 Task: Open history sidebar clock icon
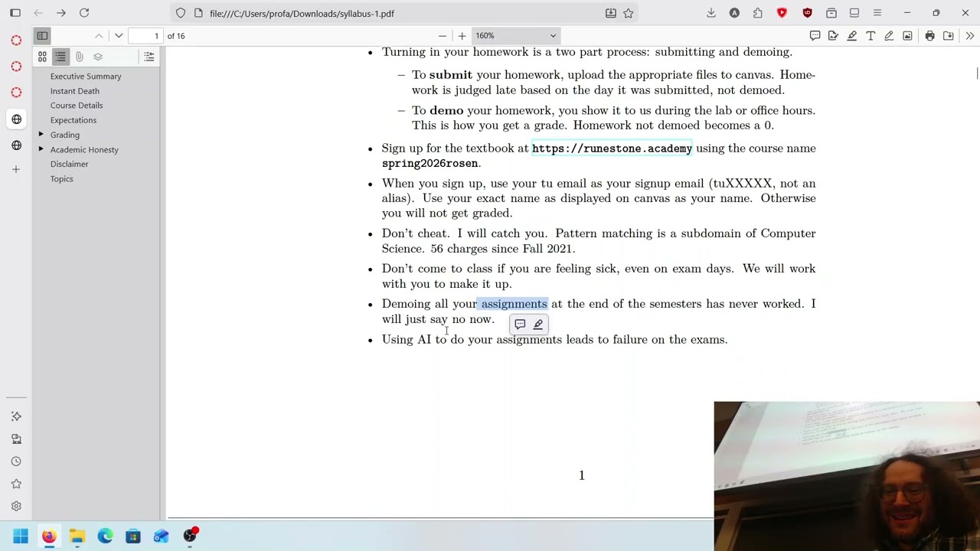16,461
